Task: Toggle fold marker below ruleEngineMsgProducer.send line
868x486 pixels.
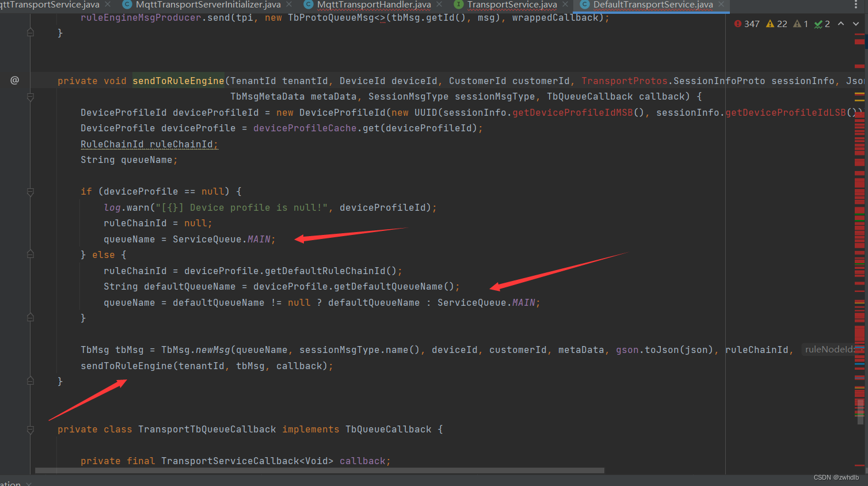Action: pos(31,33)
